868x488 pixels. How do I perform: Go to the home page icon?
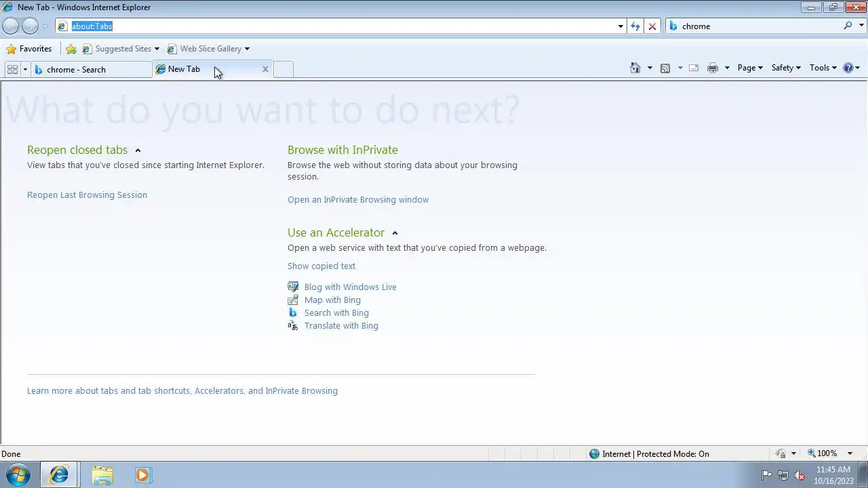click(x=635, y=68)
